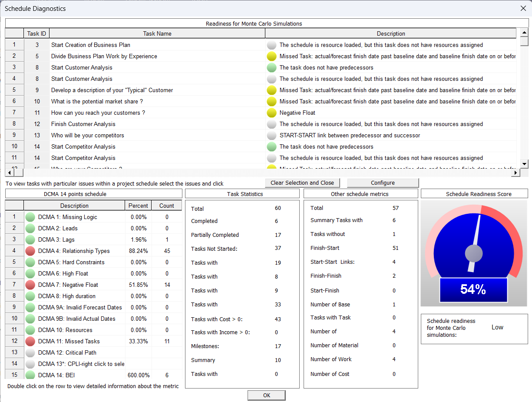Click the green status circle for DCMA 14: BEI
Image resolution: width=532 pixels, height=402 pixels.
30,375
